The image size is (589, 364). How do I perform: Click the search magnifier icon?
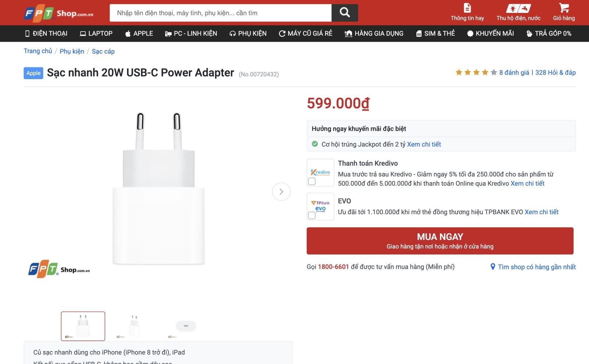345,12
